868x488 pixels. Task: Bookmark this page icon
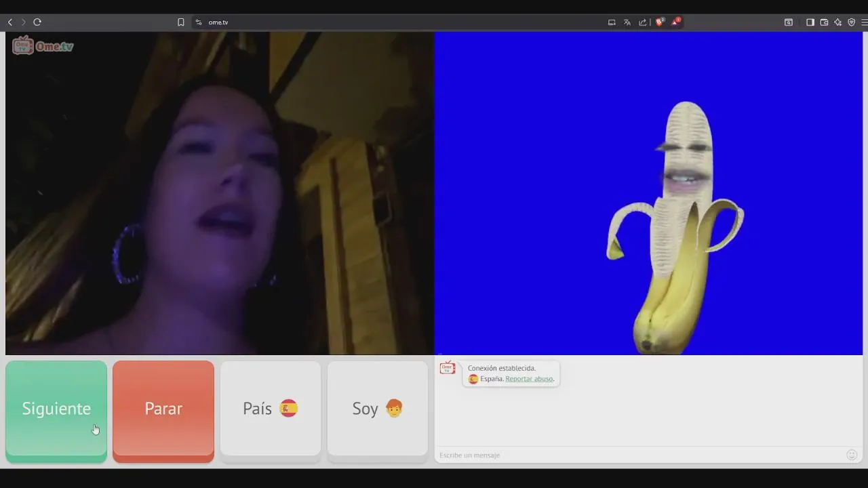tap(181, 22)
